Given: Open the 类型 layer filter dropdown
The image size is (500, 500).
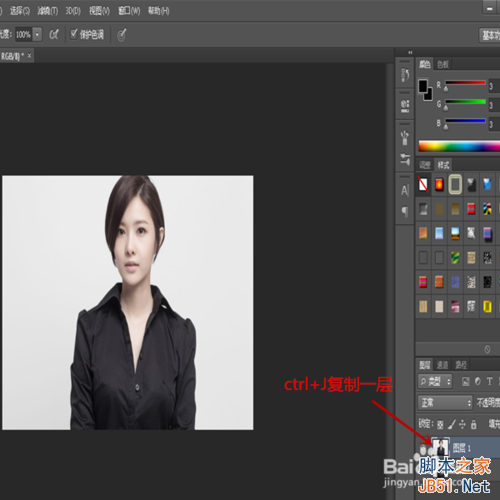Looking at the screenshot, I should pos(435,381).
